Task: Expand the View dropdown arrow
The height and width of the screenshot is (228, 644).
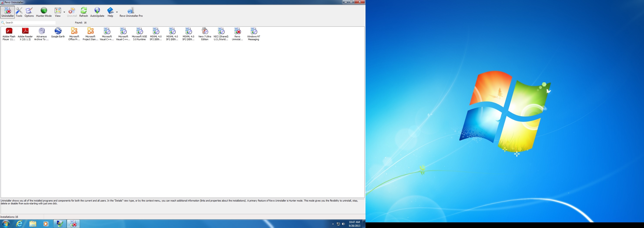Action: click(x=64, y=12)
